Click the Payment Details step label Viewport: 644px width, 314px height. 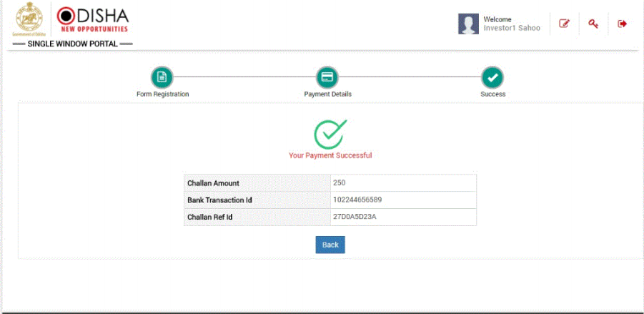[x=328, y=94]
